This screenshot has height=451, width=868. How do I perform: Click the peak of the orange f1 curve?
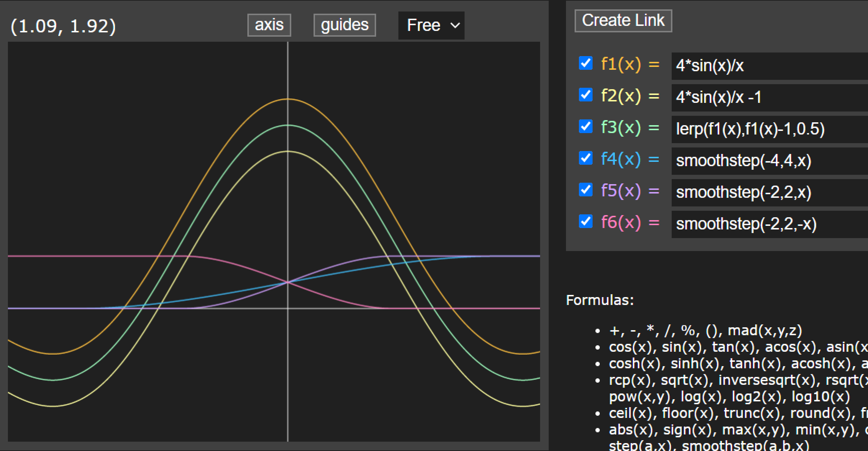pos(288,99)
